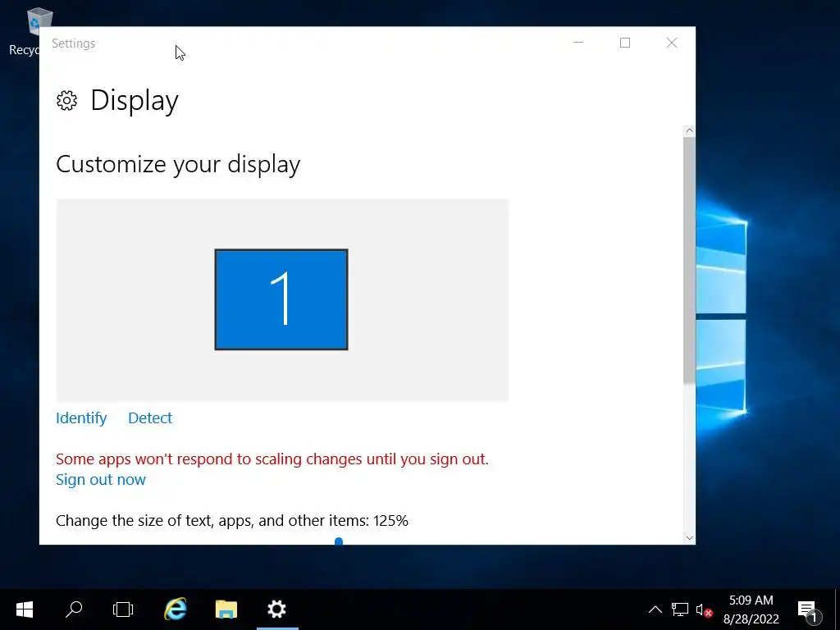The height and width of the screenshot is (630, 840).
Task: Click Sign out now link
Action: coord(101,479)
